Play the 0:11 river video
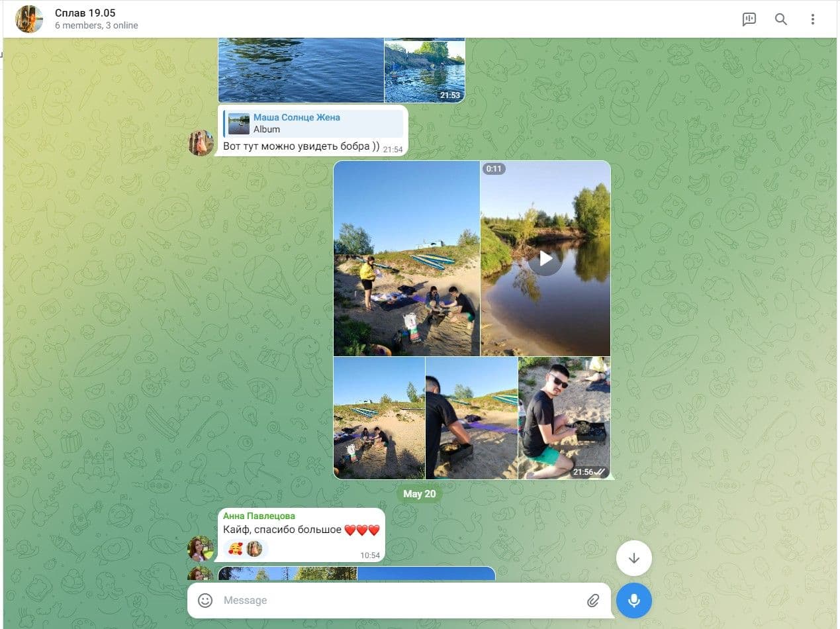This screenshot has width=840, height=629. [x=545, y=258]
